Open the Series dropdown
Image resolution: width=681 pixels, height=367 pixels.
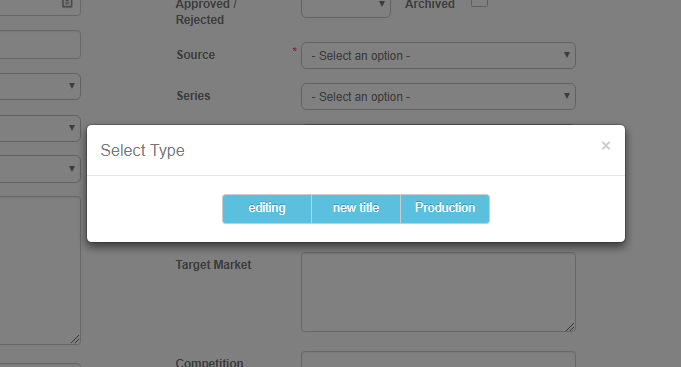tap(438, 96)
